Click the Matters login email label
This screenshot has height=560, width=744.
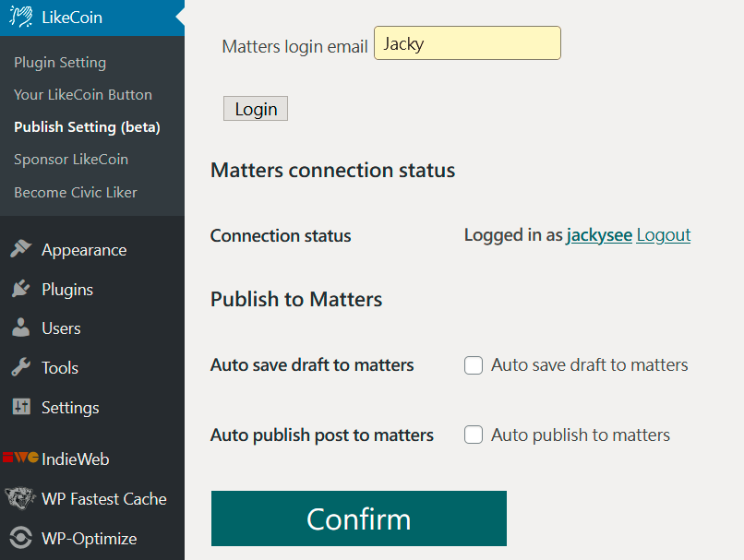[294, 47]
